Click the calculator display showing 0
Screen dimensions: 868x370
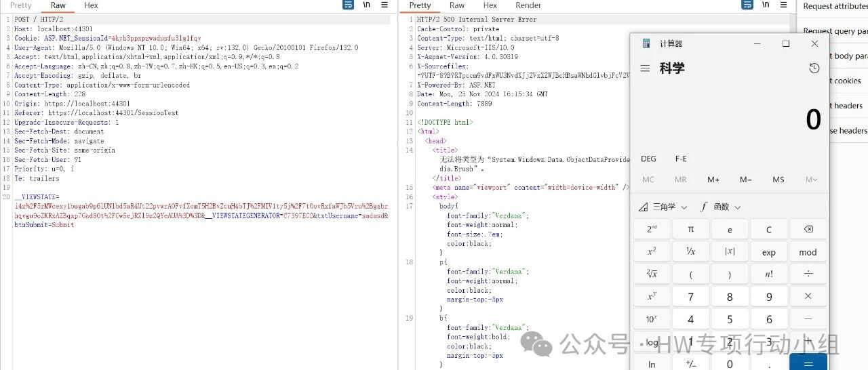(x=813, y=120)
